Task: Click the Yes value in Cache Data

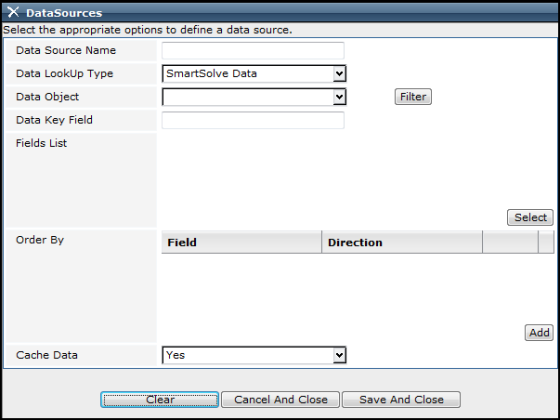Action: [x=176, y=355]
